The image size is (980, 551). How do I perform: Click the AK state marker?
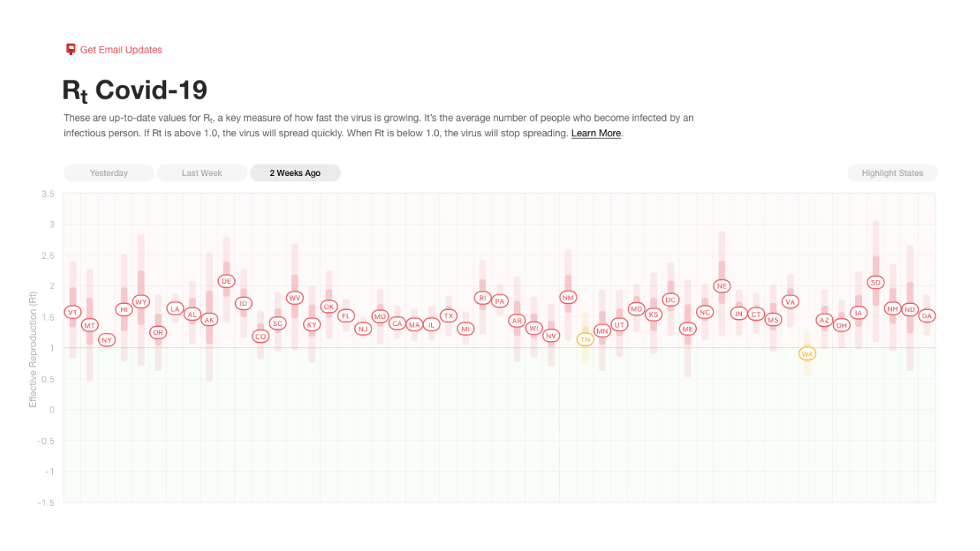(x=209, y=319)
